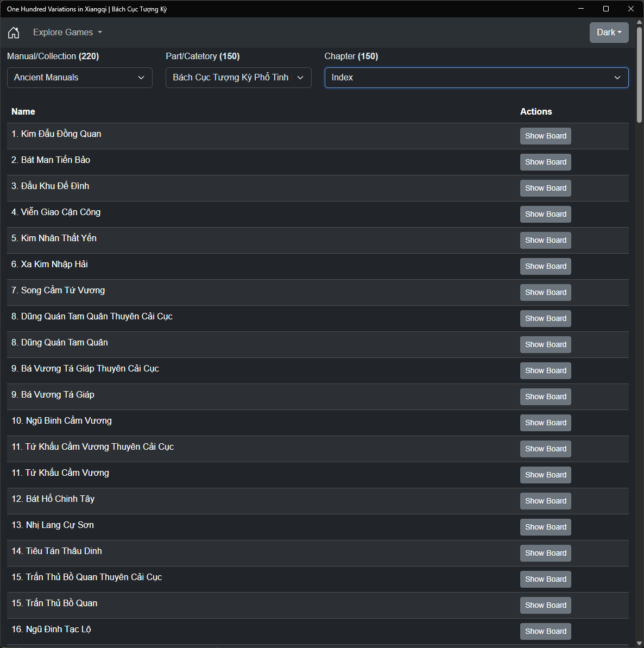The height and width of the screenshot is (648, 644).
Task: Select '9. Bá Vương Tá Giáp Thuyên Cải Cục' text
Action: tap(85, 369)
